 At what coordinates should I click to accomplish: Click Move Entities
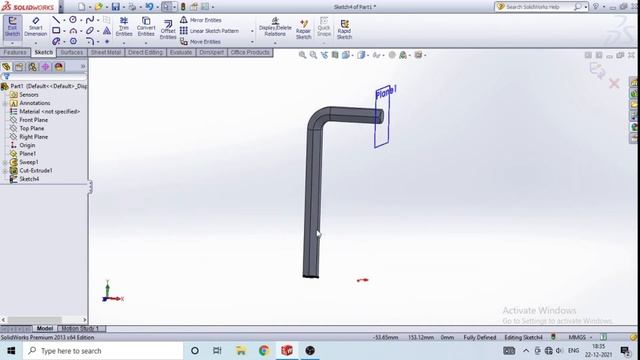coord(200,42)
